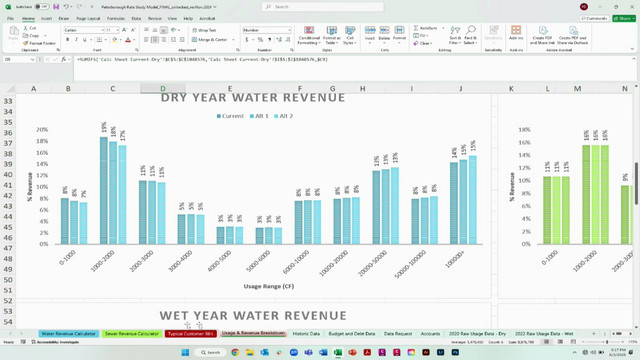This screenshot has height=360, width=640.
Task: Open Find & Select
Action: [x=470, y=35]
